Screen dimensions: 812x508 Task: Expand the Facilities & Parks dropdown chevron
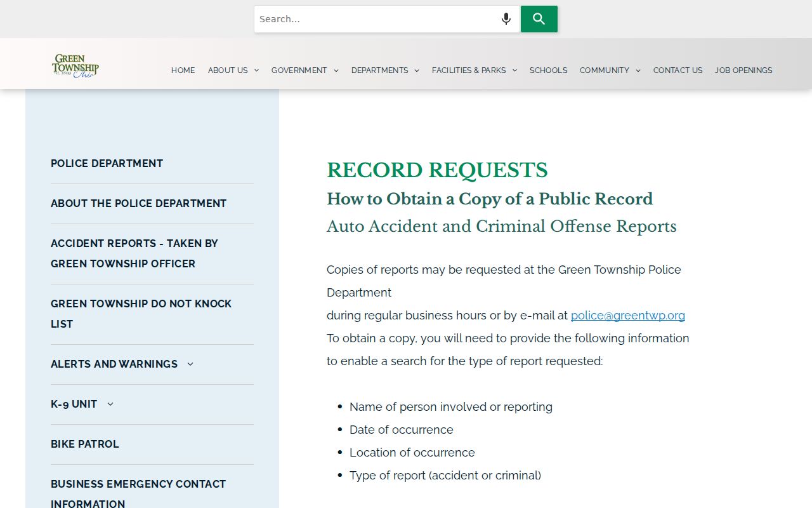(x=514, y=70)
